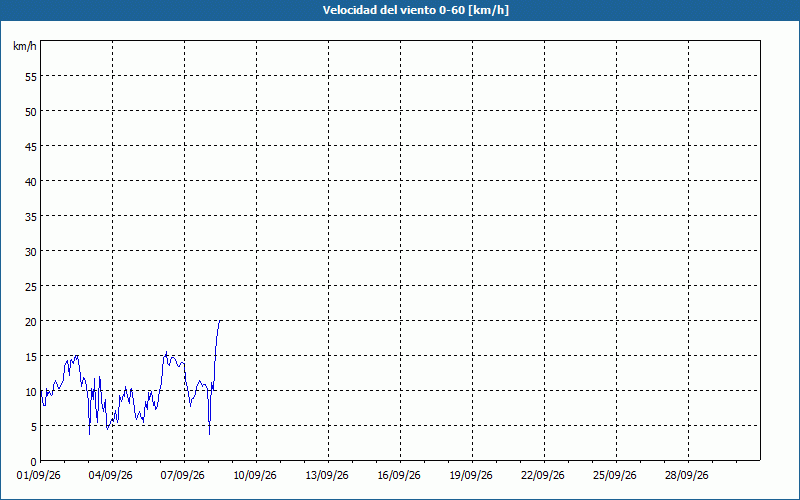Click the y-axis value 30
Viewport: 800px width, 500px height.
31,252
